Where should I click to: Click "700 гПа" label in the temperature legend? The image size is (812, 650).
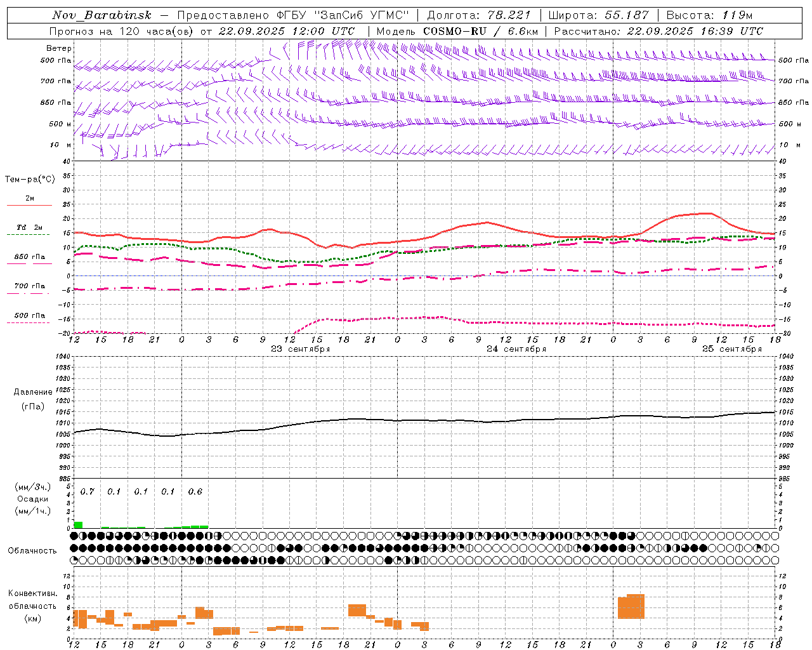coord(30,286)
